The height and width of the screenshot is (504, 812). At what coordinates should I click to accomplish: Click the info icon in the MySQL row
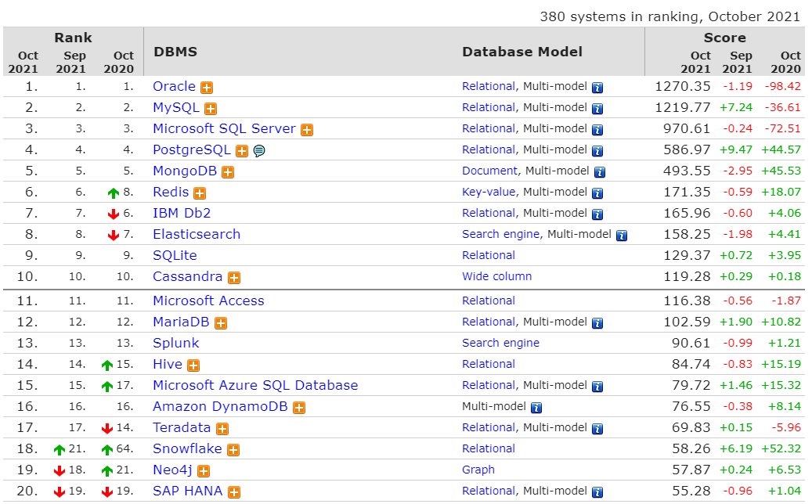[x=597, y=109]
